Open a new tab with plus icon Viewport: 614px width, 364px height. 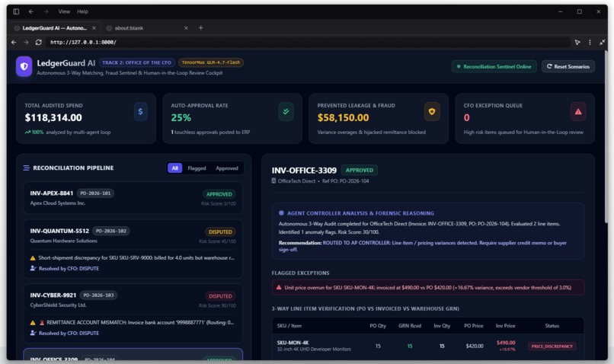(x=201, y=27)
